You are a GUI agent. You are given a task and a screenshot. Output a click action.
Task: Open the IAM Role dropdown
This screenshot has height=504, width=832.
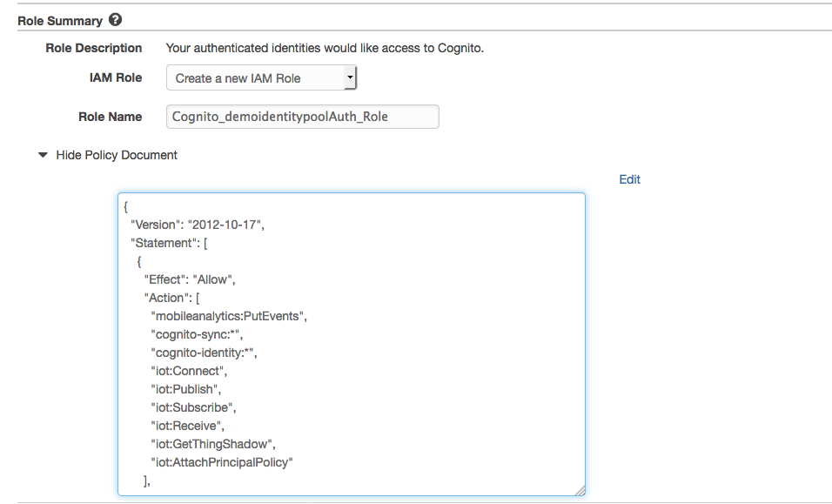tap(262, 78)
